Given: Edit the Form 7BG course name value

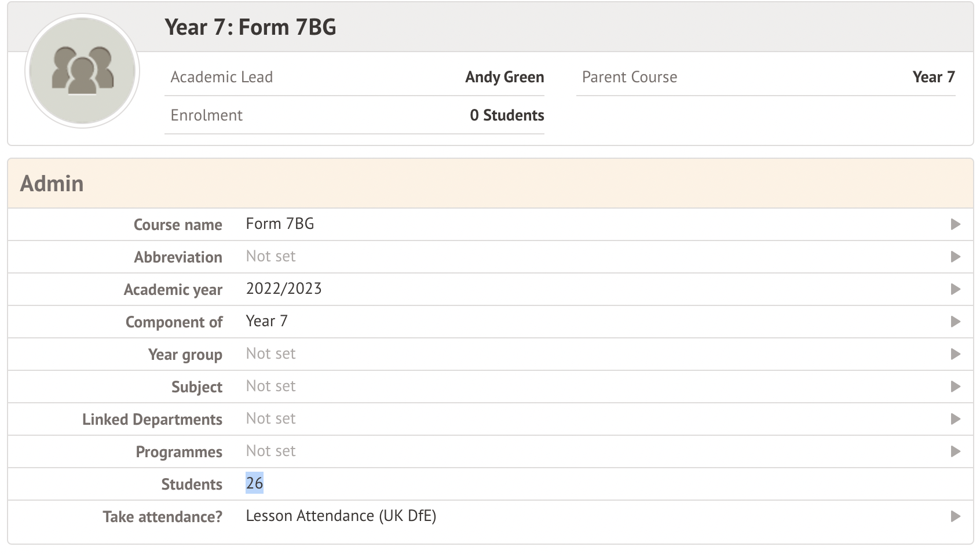Looking at the screenshot, I should 280,224.
